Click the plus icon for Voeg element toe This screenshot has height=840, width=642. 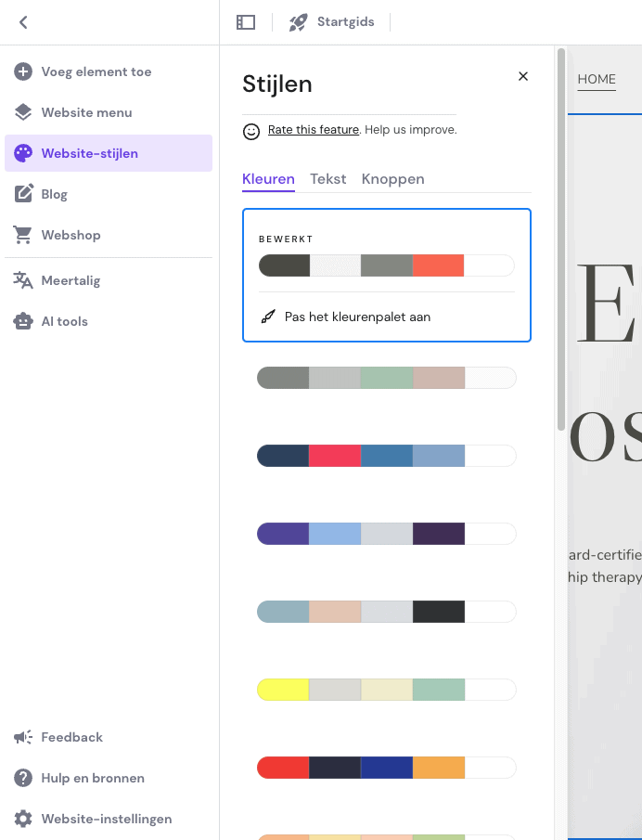pyautogui.click(x=23, y=71)
